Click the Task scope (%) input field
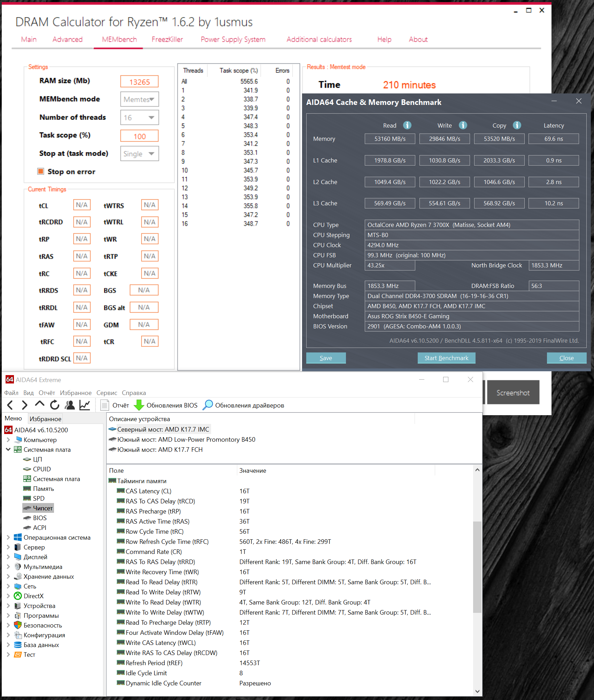 tap(139, 136)
